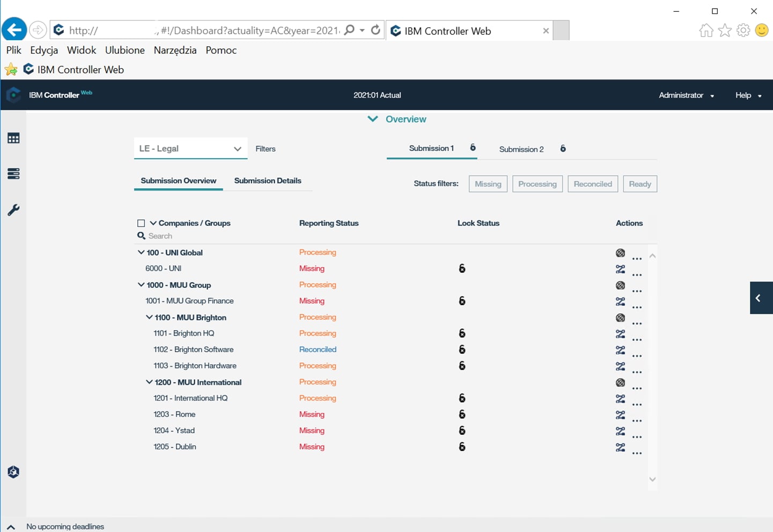Click the consolidation icon for 100 - UNI Global
The height and width of the screenshot is (532, 773).
pyautogui.click(x=620, y=253)
